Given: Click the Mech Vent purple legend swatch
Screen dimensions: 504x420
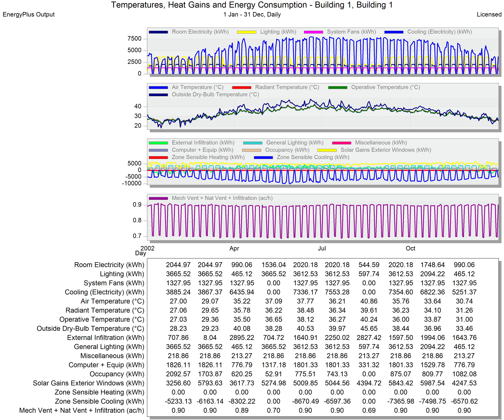Looking at the screenshot, I should coord(158,198).
